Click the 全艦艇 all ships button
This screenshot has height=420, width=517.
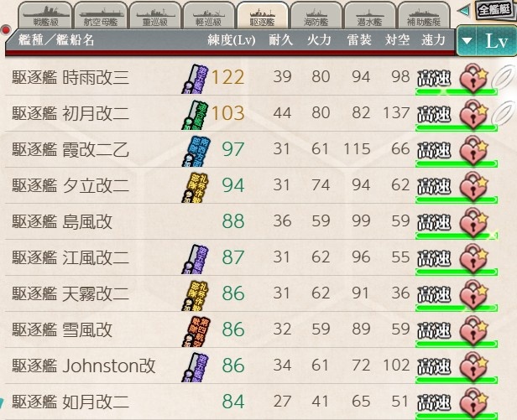tap(493, 10)
